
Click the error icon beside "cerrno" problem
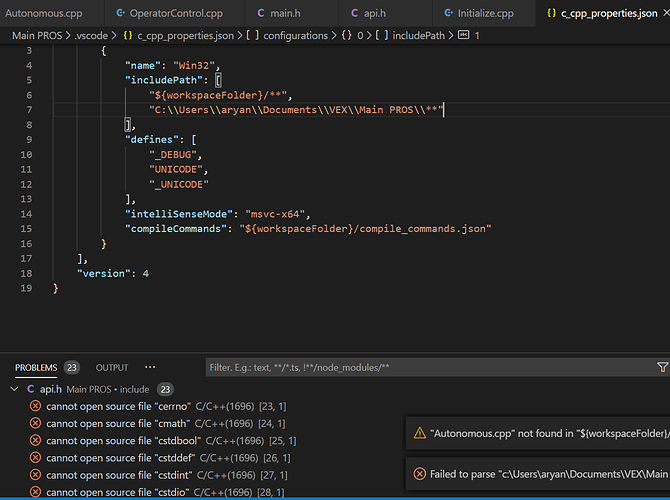click(35, 406)
